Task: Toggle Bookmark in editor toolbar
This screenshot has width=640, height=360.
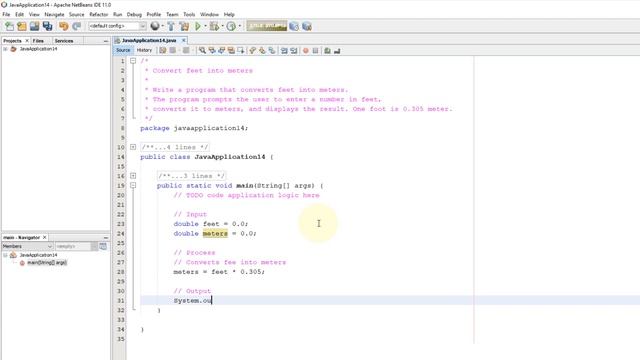Action: point(272,51)
